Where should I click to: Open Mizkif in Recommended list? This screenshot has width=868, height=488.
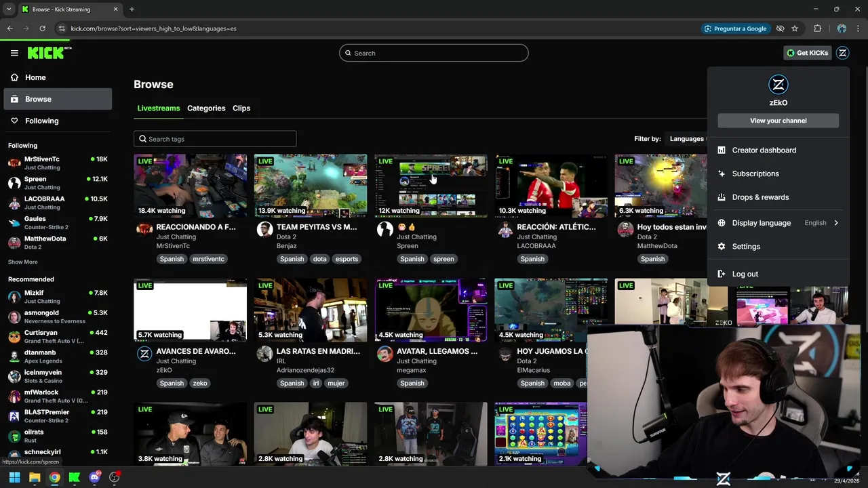(x=58, y=297)
